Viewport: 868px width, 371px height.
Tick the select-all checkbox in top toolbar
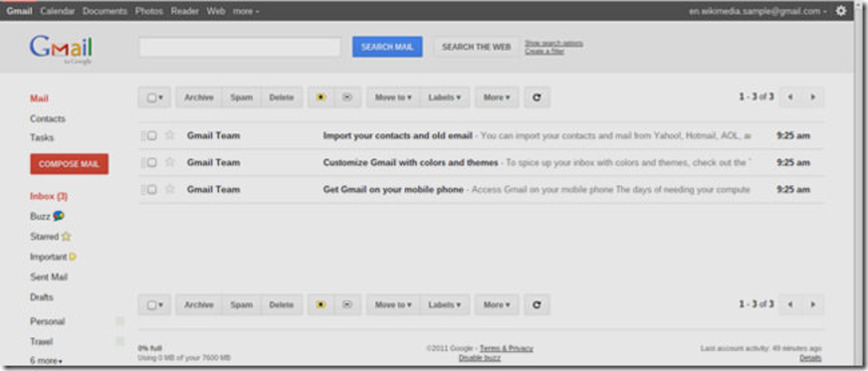(x=151, y=98)
